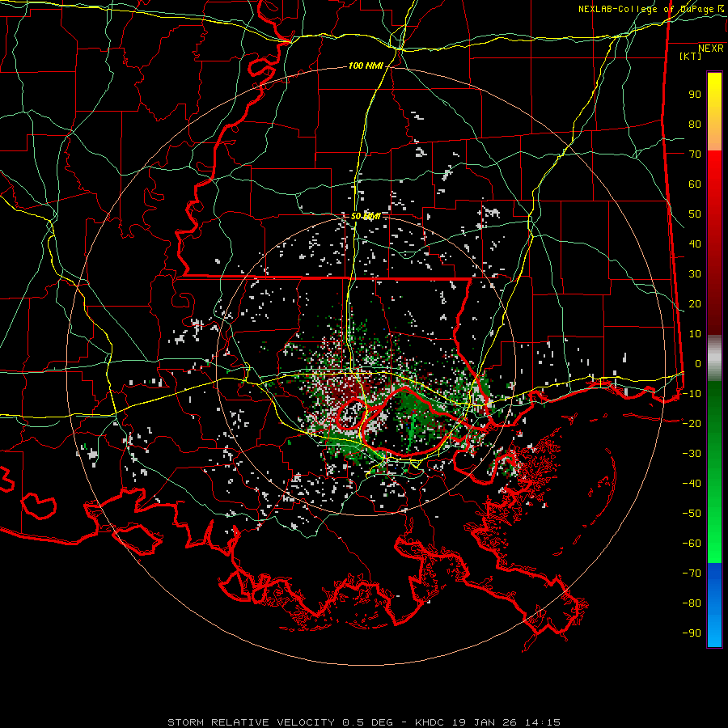
Task: Click the NEXR label above the scale
Action: tap(710, 49)
